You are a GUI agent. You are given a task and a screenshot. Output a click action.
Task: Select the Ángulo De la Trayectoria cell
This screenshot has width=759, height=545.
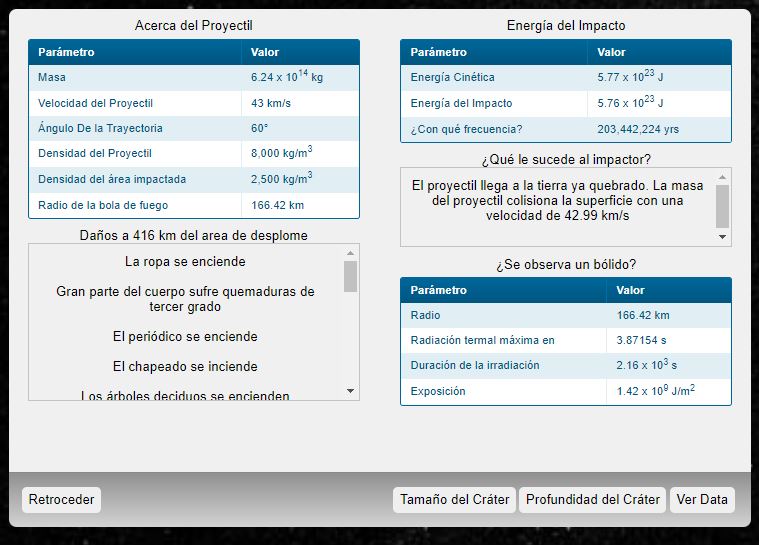[x=135, y=128]
